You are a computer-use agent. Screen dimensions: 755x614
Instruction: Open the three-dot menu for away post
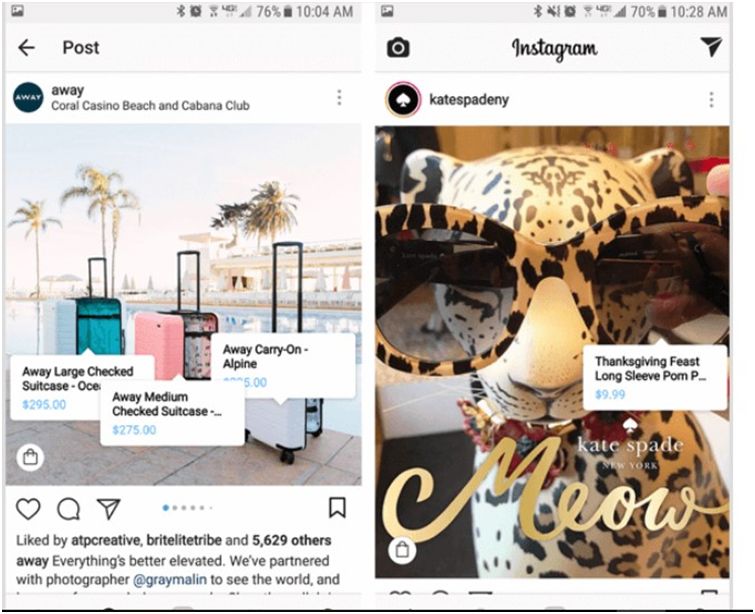339,98
